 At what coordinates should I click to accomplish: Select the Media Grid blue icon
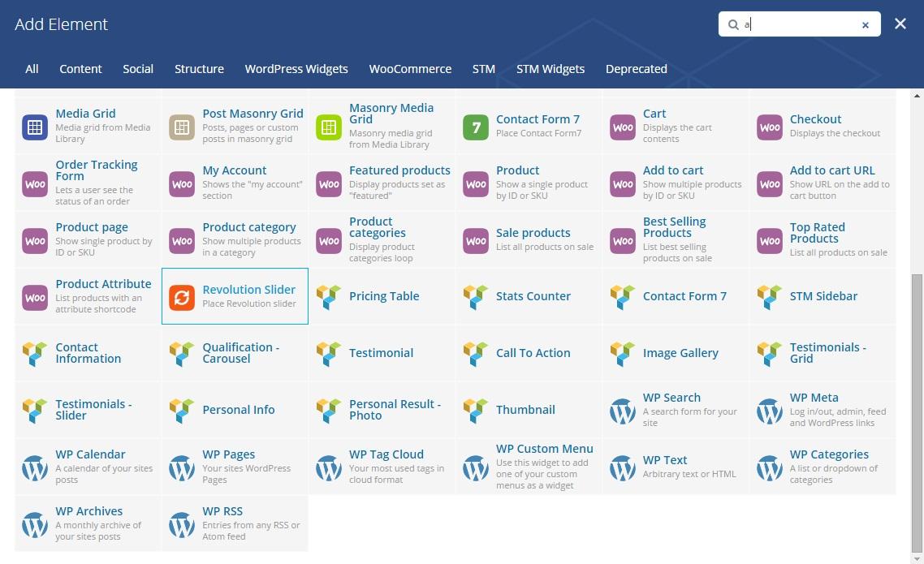(x=35, y=127)
